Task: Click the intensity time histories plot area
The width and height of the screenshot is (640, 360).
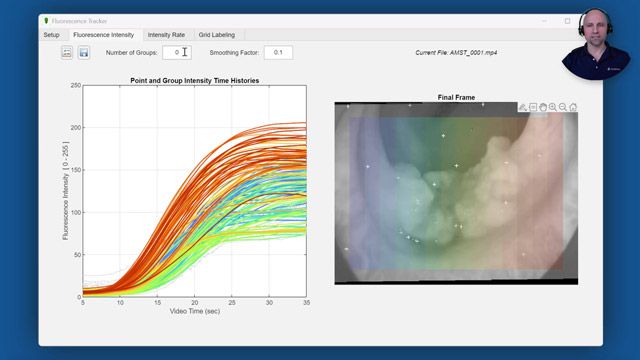Action: [195, 191]
